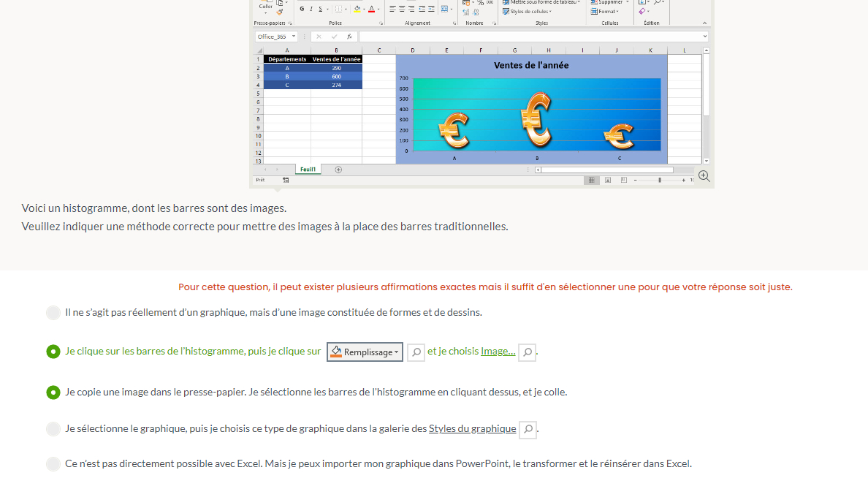This screenshot has width=868, height=489.
Task: Open the Remplissage dropdown button
Action: click(x=365, y=352)
